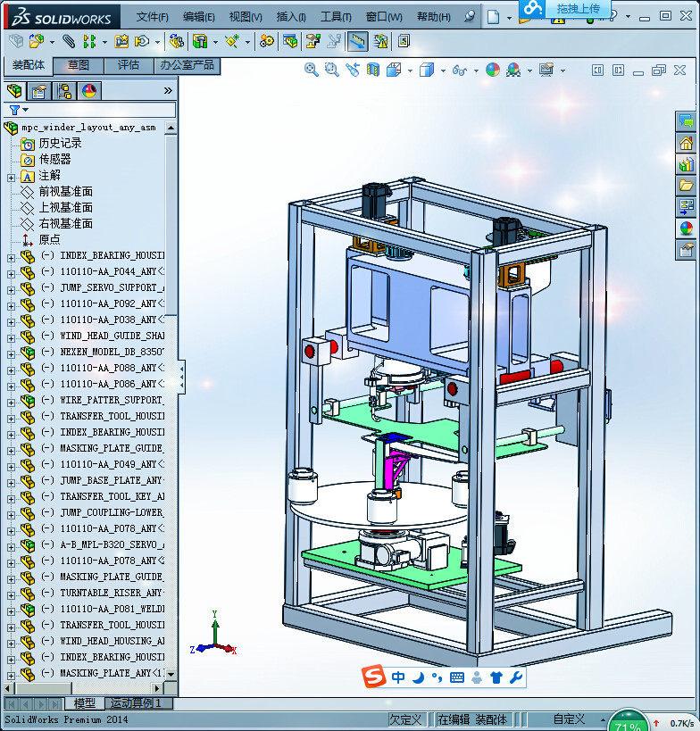Click the Exploded View icon
Viewport: 700px width, 731px height.
coord(313,41)
